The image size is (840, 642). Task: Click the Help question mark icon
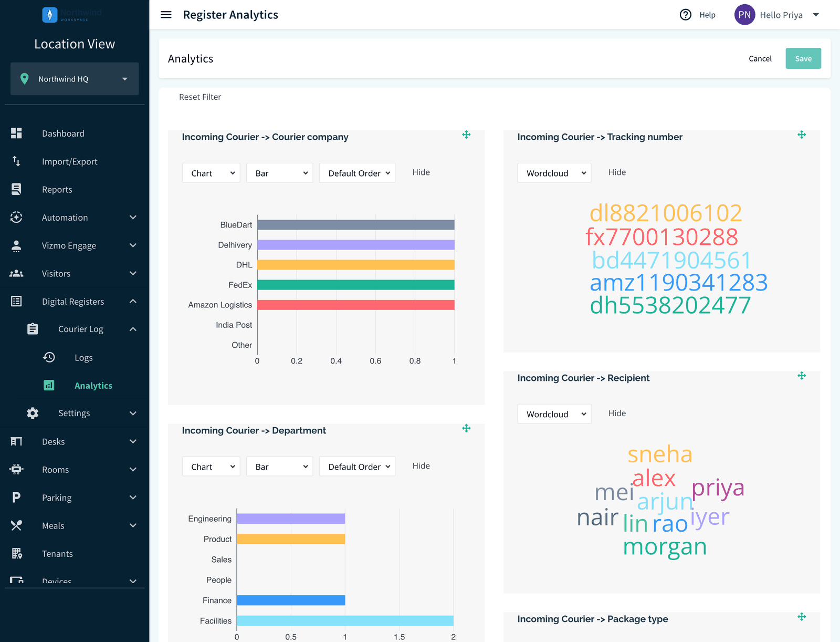tap(686, 15)
